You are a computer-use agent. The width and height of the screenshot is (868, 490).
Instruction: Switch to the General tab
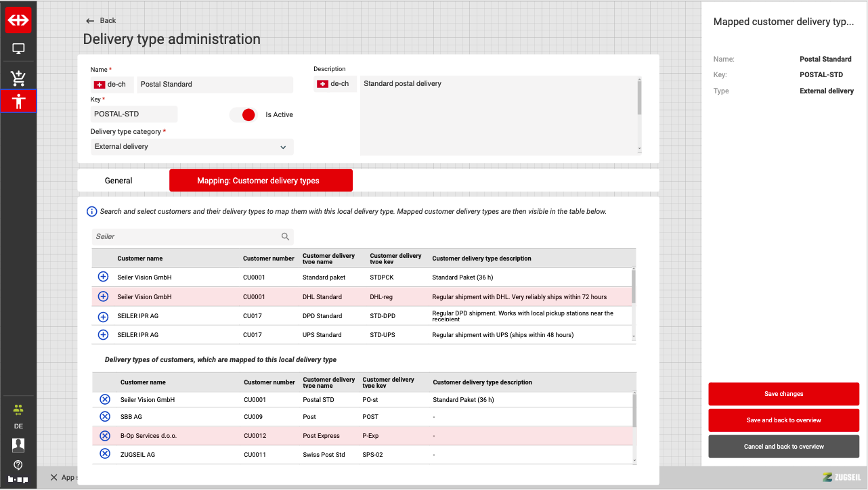[118, 181]
